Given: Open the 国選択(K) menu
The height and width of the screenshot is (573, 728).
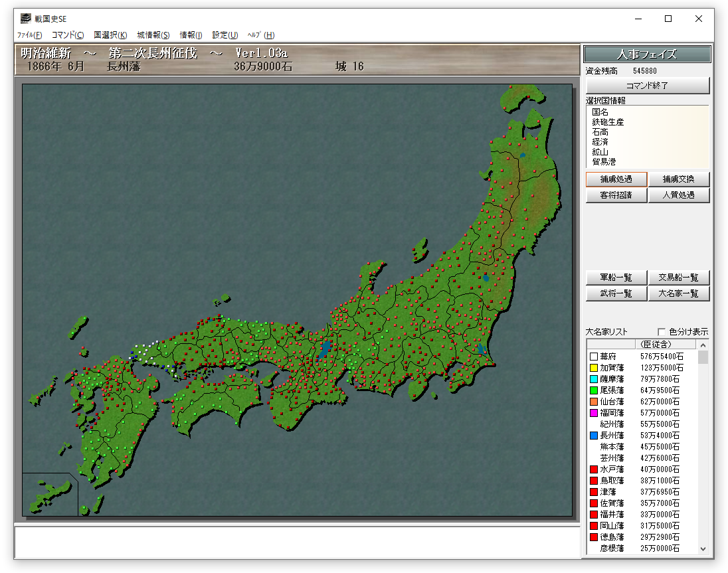Looking at the screenshot, I should click(x=110, y=35).
